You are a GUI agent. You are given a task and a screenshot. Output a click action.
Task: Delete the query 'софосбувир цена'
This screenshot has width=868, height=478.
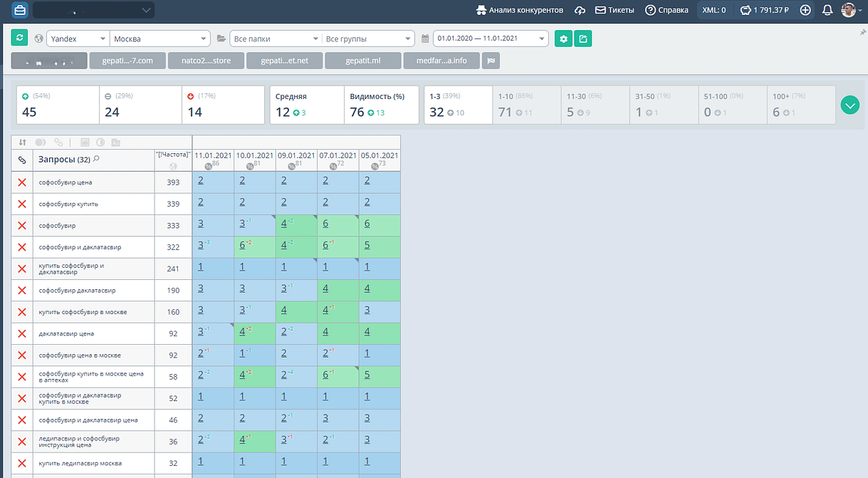click(22, 182)
